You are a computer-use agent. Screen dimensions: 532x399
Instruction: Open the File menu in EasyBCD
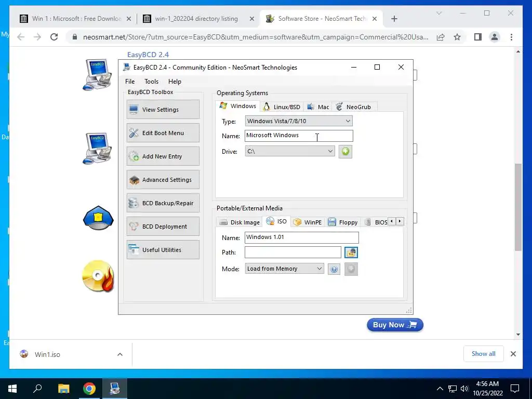pyautogui.click(x=129, y=82)
